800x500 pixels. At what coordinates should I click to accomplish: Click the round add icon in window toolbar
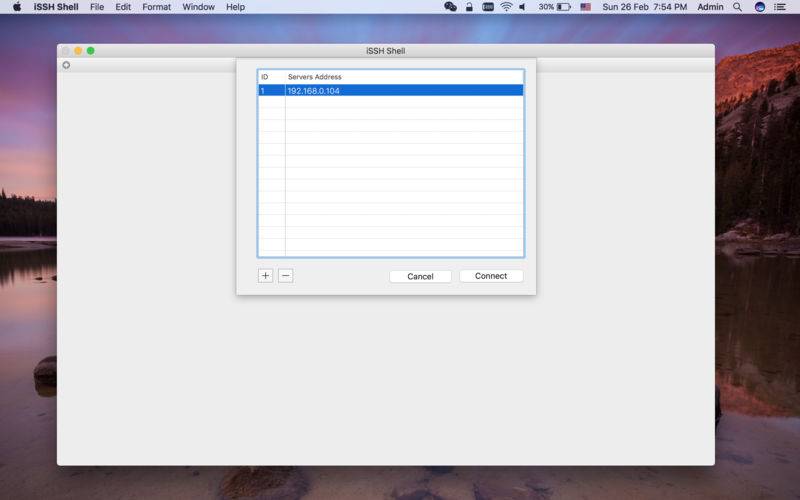[x=66, y=65]
